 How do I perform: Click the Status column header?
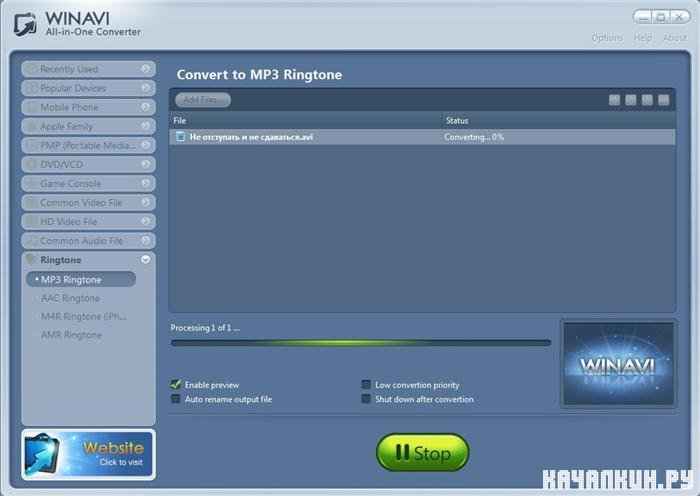point(457,121)
